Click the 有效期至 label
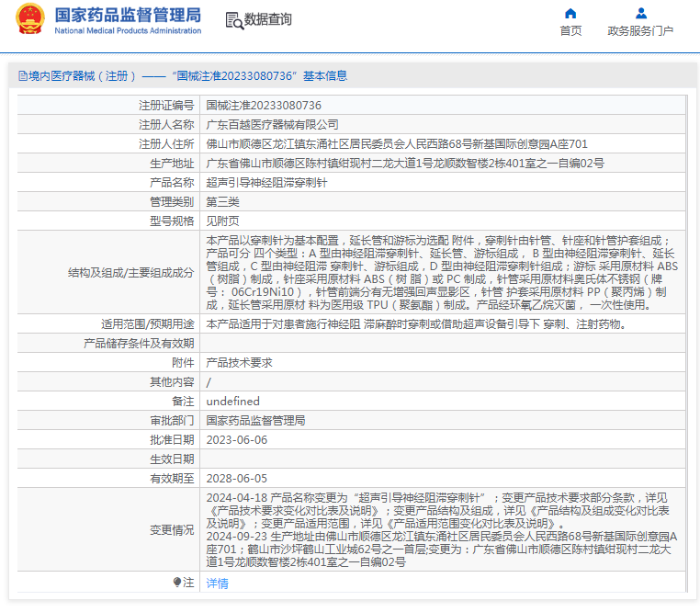Image resolution: width=700 pixels, height=612 pixels. tap(172, 479)
